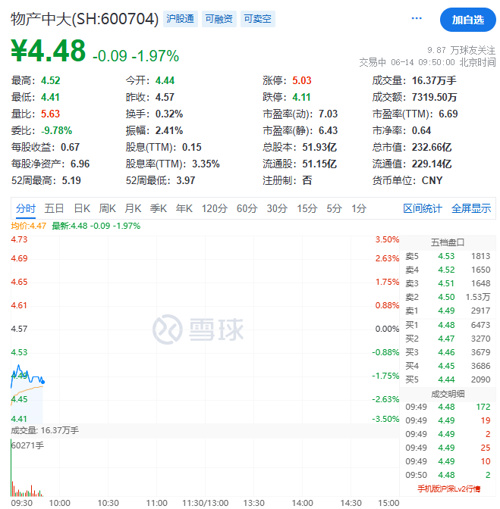The height and width of the screenshot is (509, 500).
Task: Click the 量比 5.63 value
Action: (x=50, y=114)
